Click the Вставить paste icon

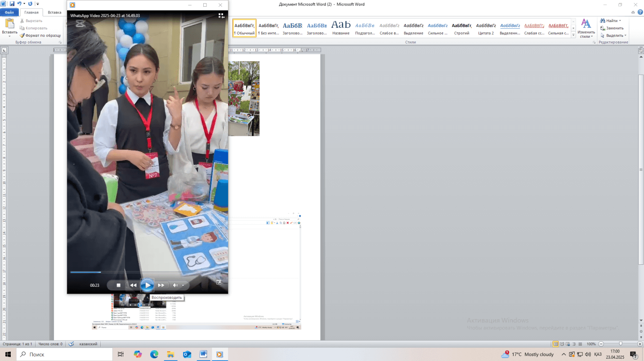[x=9, y=24]
